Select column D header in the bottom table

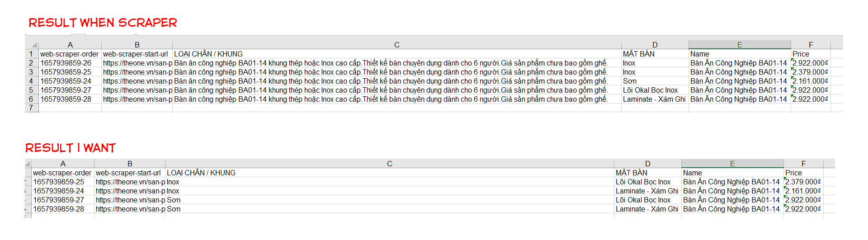pos(647,164)
